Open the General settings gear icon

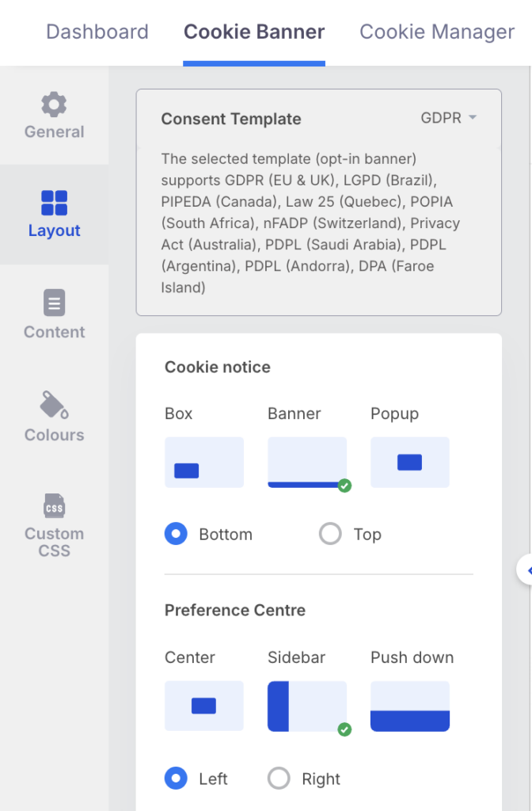pos(54,105)
